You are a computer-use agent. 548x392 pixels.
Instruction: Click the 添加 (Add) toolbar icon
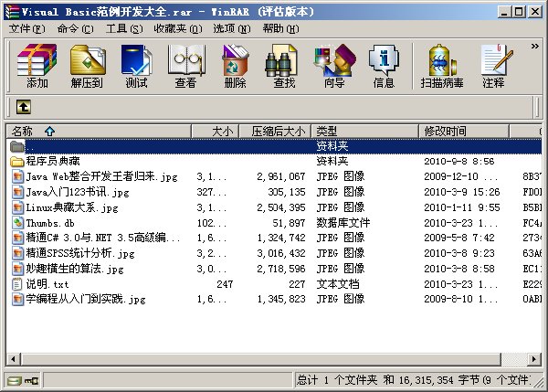point(37,66)
